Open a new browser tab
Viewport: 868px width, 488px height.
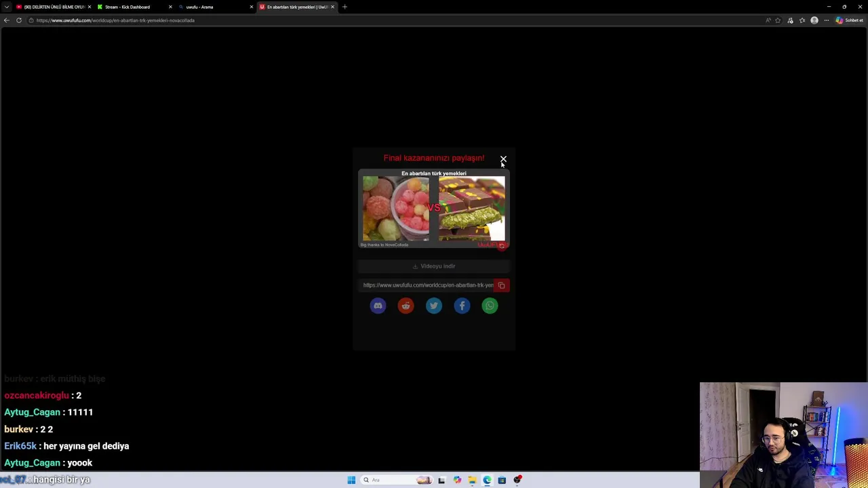click(x=344, y=7)
